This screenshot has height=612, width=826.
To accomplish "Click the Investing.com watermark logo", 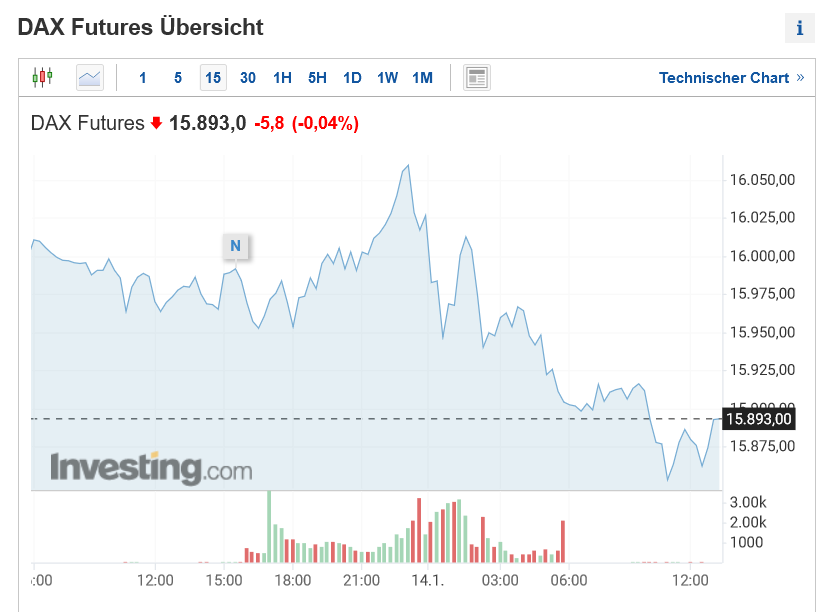I will click(151, 467).
